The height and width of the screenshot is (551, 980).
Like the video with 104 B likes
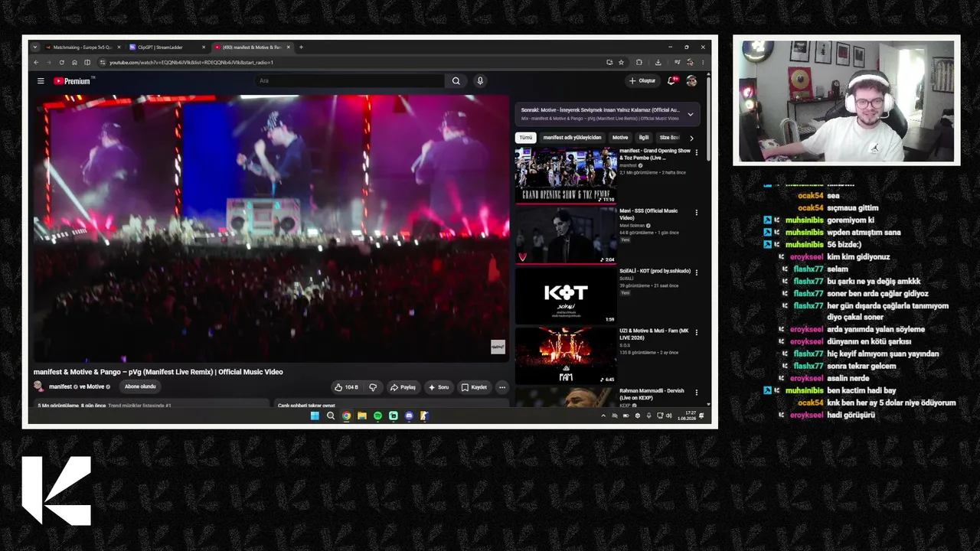click(x=347, y=387)
